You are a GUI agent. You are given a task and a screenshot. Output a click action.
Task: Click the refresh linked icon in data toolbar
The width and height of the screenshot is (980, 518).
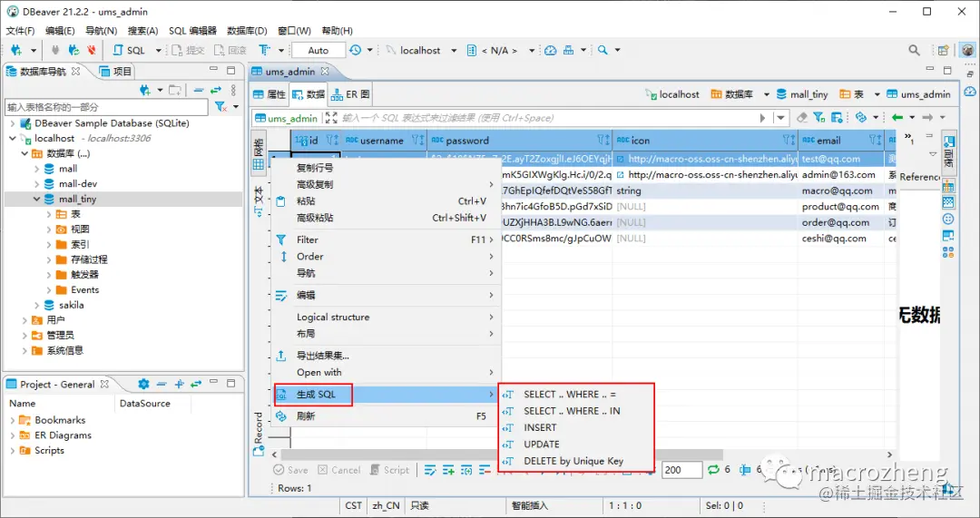pyautogui.click(x=860, y=117)
